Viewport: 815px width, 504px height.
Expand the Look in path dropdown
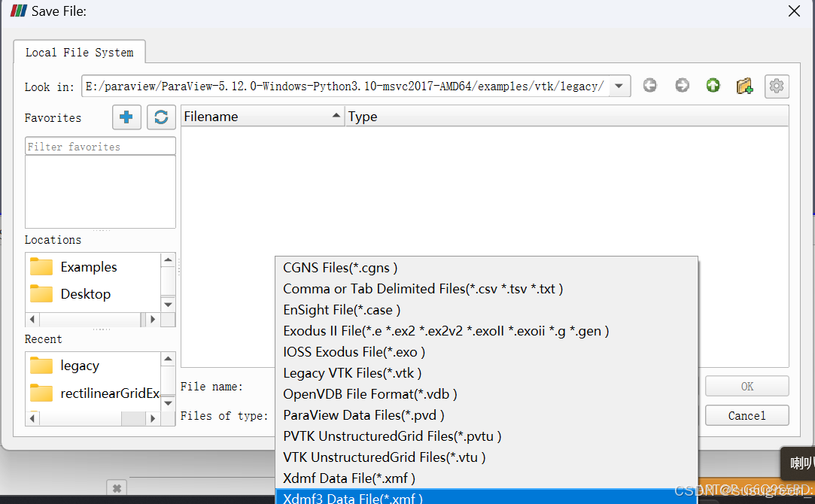tap(619, 87)
